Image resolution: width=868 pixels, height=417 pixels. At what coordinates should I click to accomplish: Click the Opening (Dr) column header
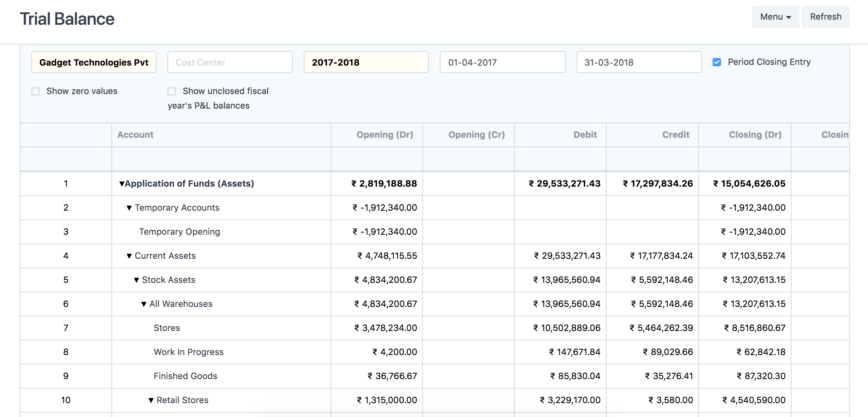point(377,135)
